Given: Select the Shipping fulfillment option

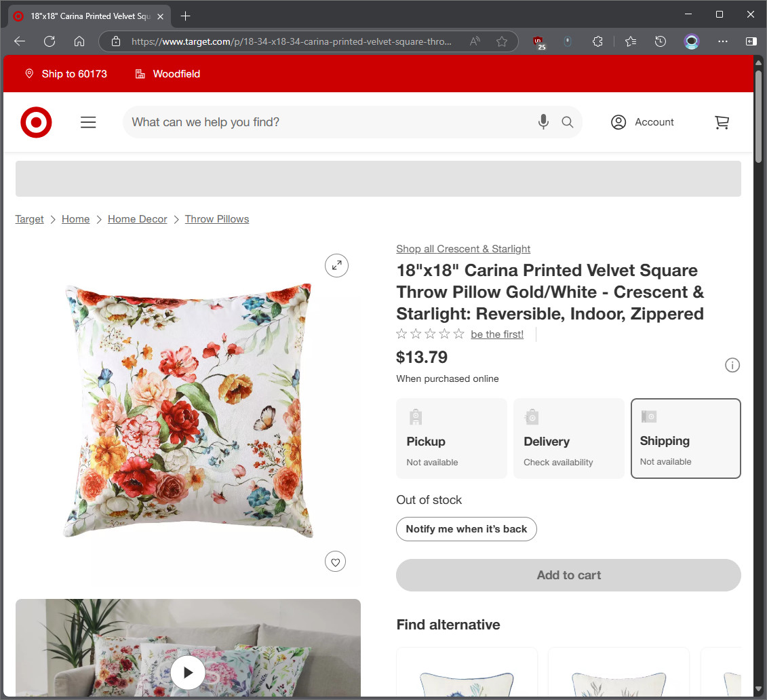Looking at the screenshot, I should coord(686,438).
